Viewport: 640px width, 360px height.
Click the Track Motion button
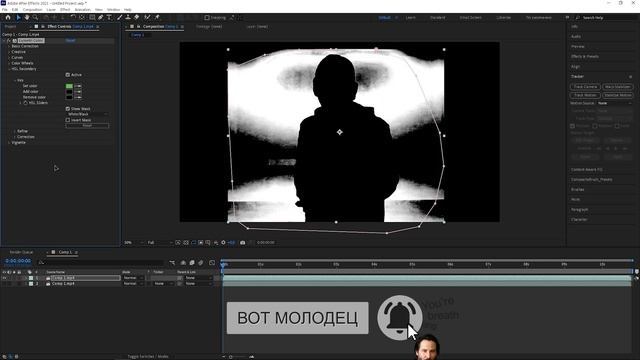tap(585, 95)
